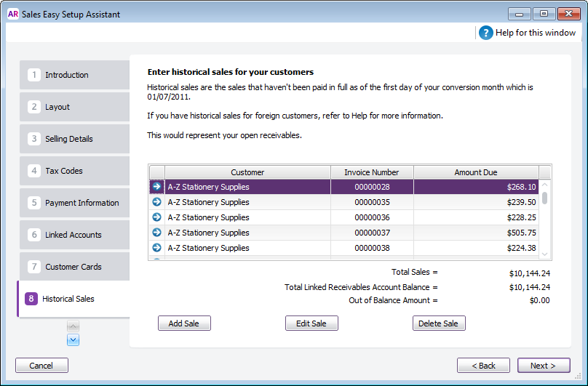Viewport: 588px width, 386px height.
Task: Click amount due $268.10
Action: tap(521, 187)
